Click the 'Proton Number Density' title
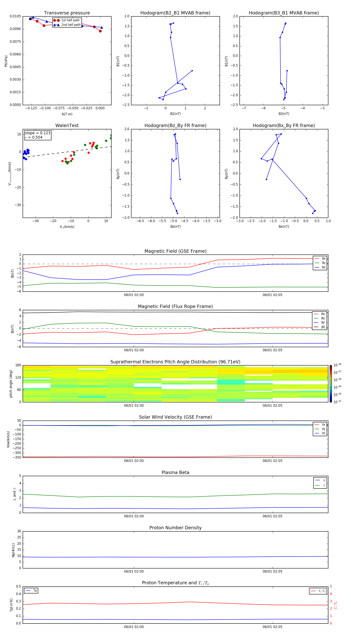 point(175,528)
